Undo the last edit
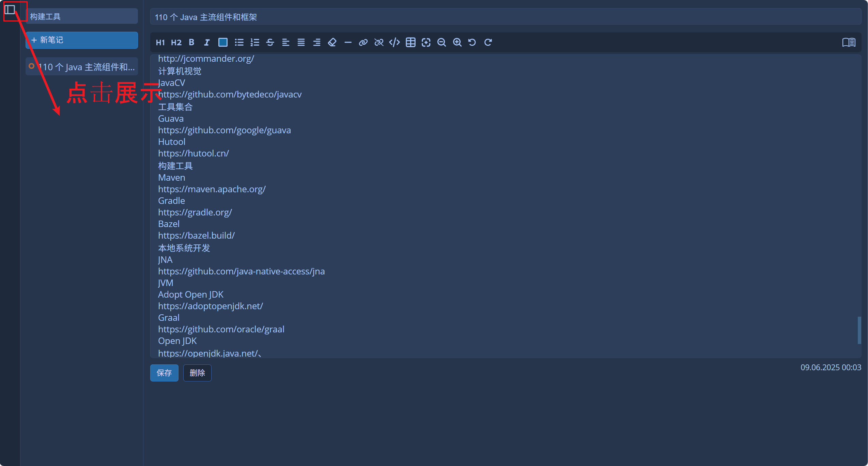The width and height of the screenshot is (868, 466). click(472, 42)
